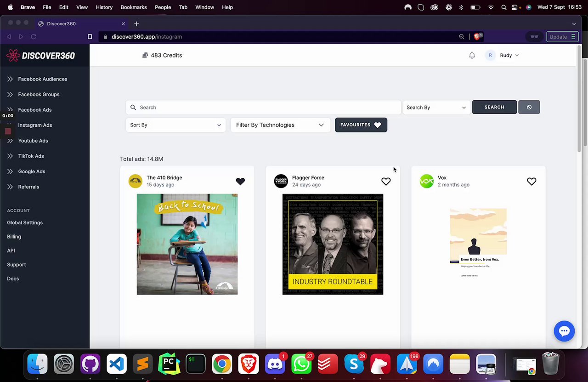Click the 410 Bridge avatar logo
The height and width of the screenshot is (382, 588).
coord(136,181)
